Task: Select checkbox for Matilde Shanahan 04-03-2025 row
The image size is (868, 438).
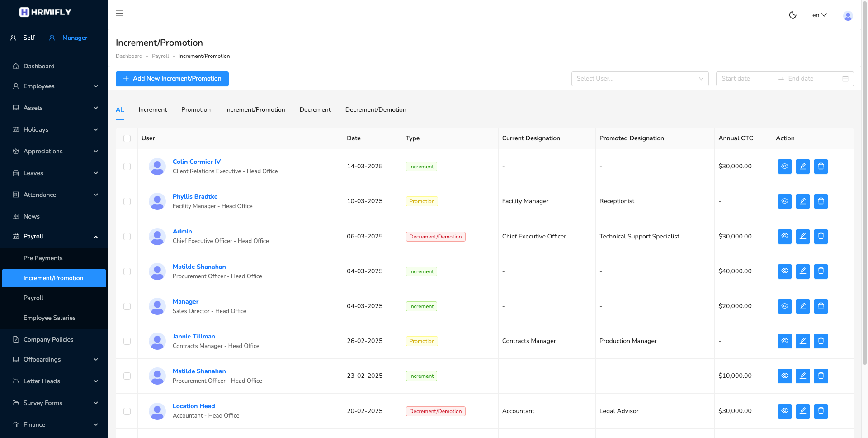Action: (x=127, y=271)
